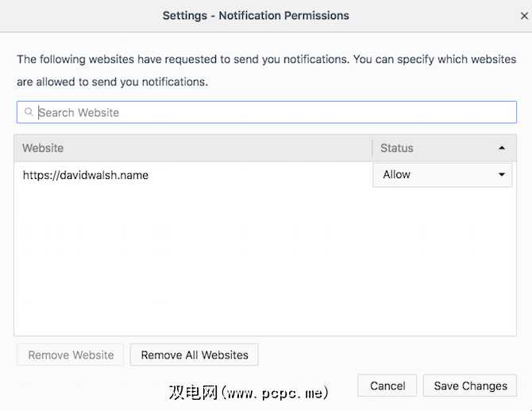
Task: Sort by the Website column header
Action: click(191, 148)
